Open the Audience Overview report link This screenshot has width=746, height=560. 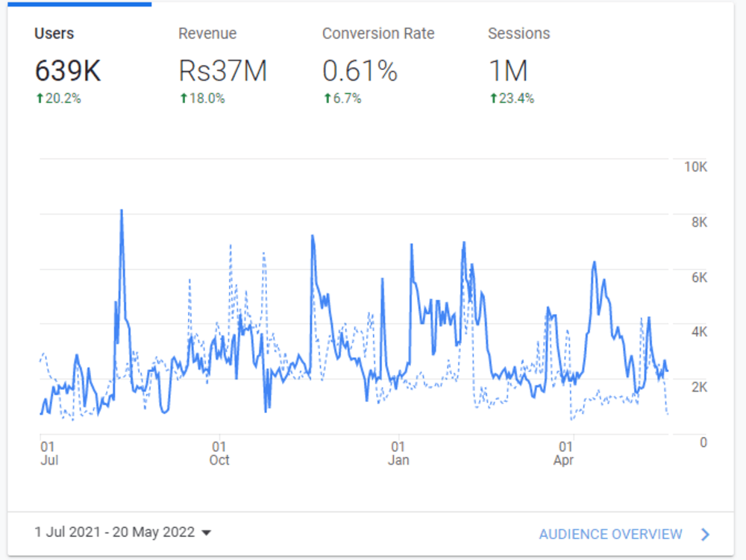610,535
